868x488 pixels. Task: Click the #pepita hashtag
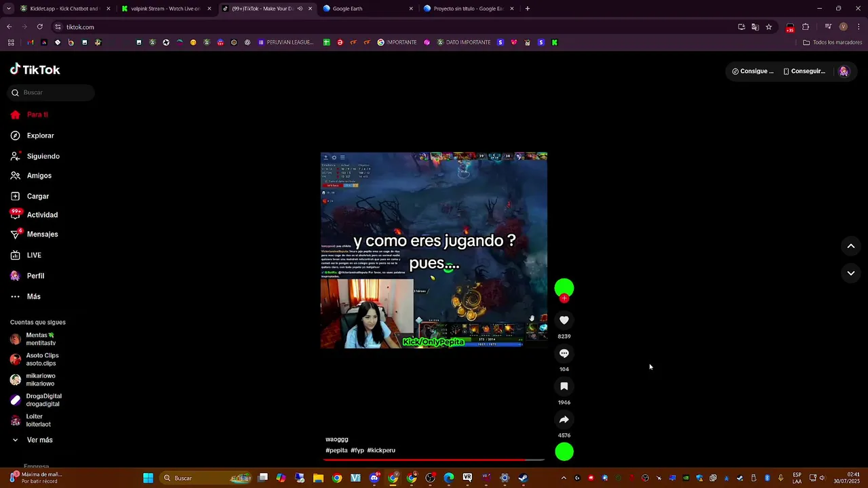(x=336, y=450)
